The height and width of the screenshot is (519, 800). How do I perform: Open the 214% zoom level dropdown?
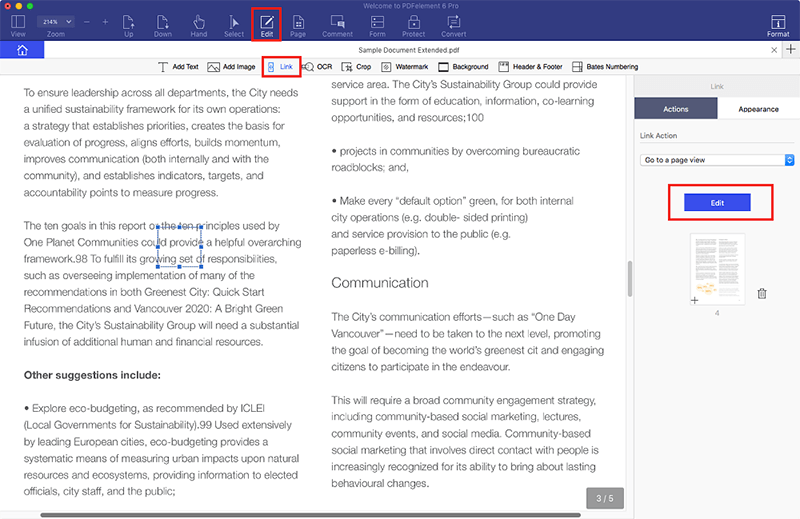click(56, 22)
